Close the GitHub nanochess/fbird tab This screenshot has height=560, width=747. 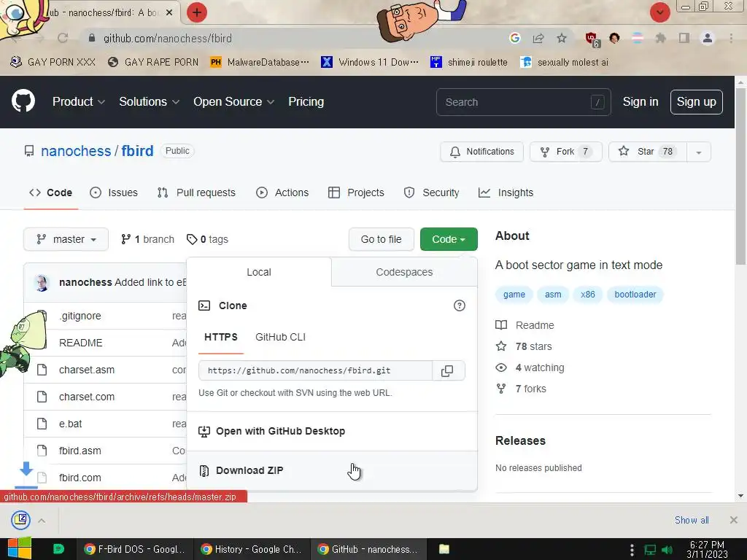(x=169, y=13)
